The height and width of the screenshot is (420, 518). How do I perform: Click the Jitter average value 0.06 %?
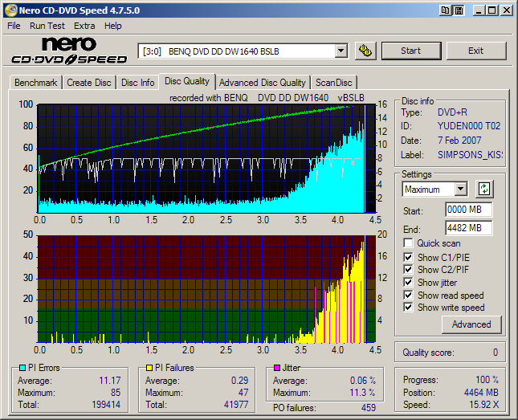[x=363, y=381]
